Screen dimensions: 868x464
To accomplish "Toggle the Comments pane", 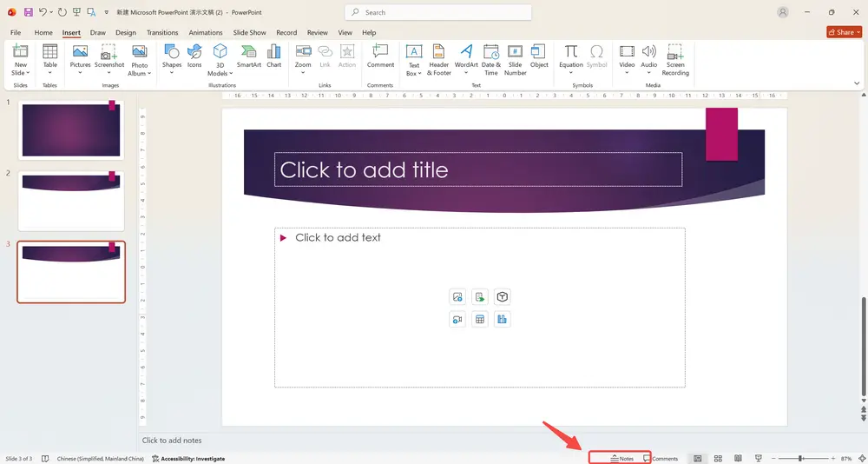I will 661,459.
